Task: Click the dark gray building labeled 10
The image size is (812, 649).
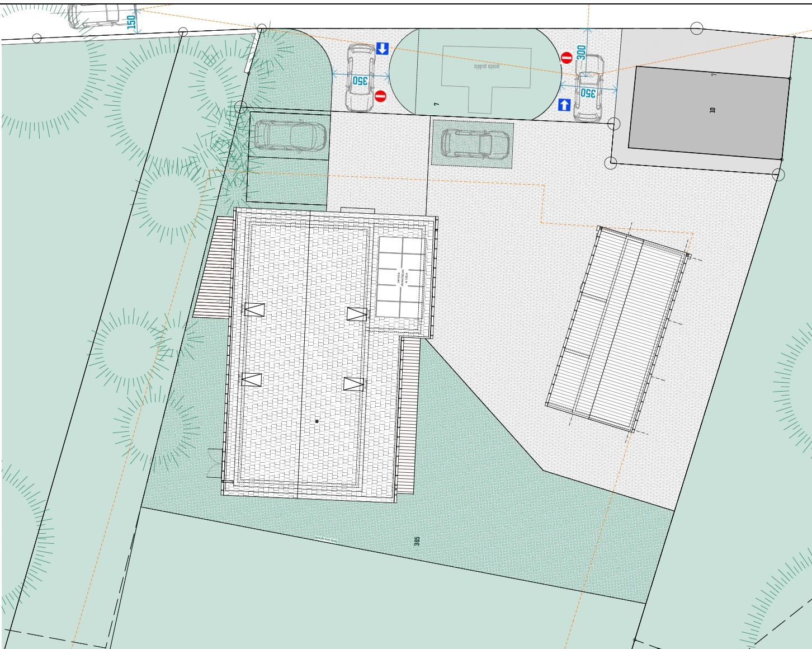Action: 708,113
